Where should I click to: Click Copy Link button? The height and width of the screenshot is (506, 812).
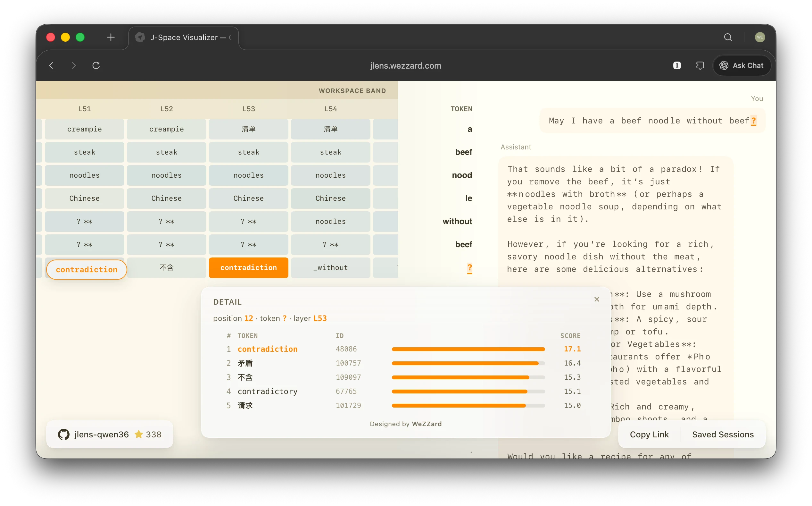[649, 434]
